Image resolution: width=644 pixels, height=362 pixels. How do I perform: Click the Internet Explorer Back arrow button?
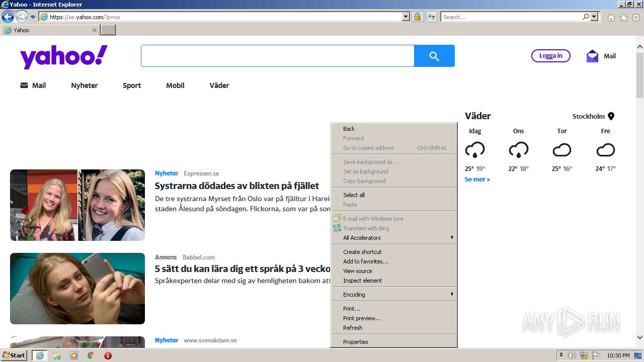coord(8,17)
